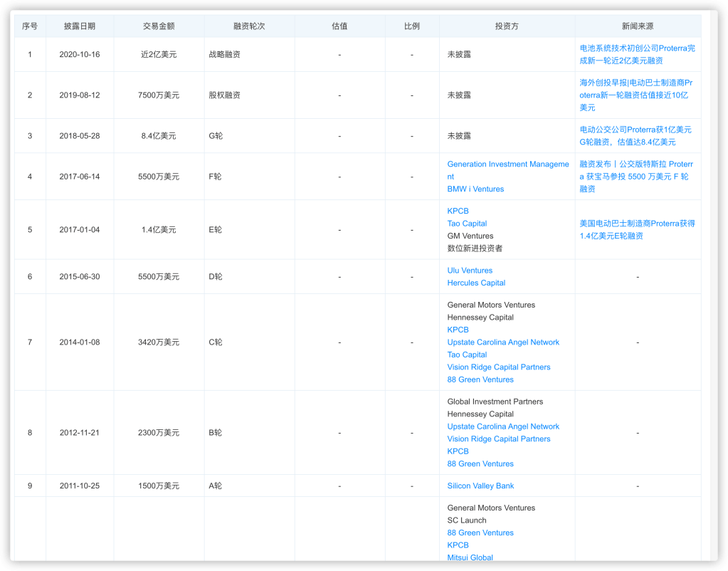Open news link about the 1.4亿美元 E轮 financing
Viewport: 728px width, 571px height.
tap(637, 229)
